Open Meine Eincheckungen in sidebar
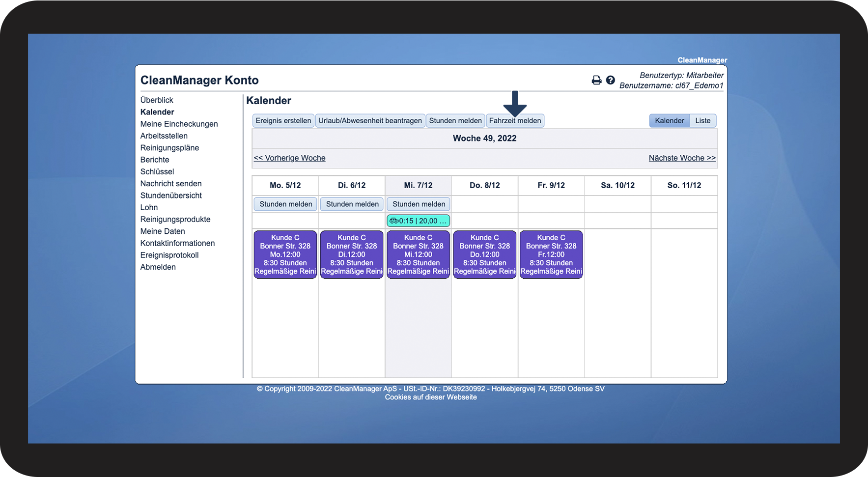 [x=179, y=124]
